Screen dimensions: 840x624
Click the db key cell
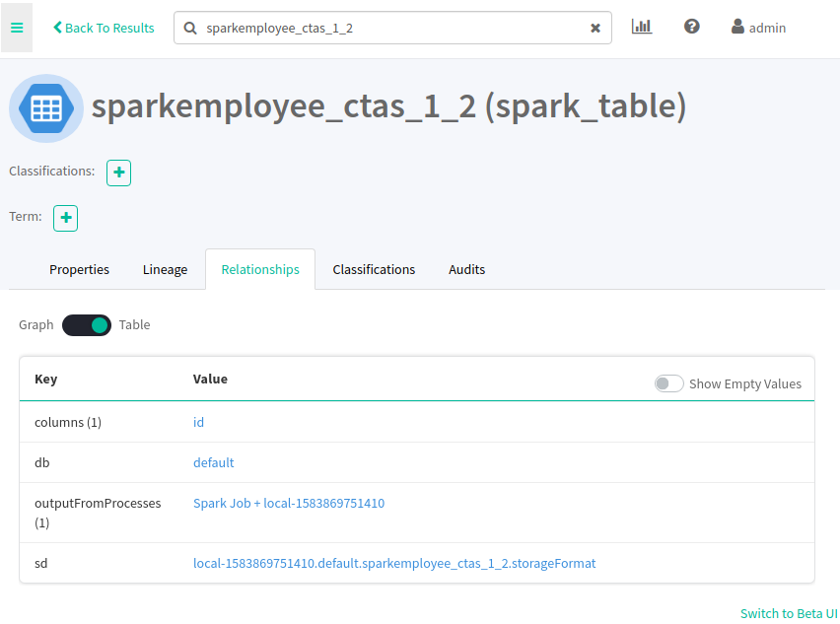pyautogui.click(x=42, y=462)
